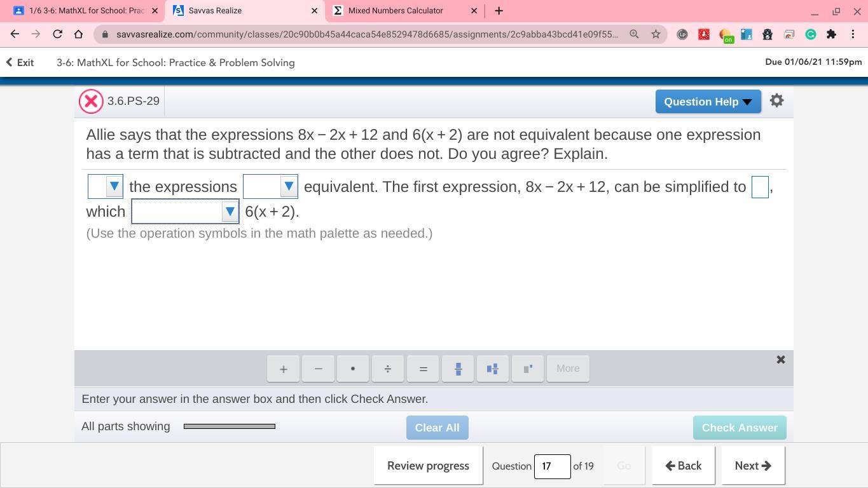Image resolution: width=868 pixels, height=488 pixels.
Task: Click the 'Due 01/06/21 11:59pm' text
Action: coord(813,62)
